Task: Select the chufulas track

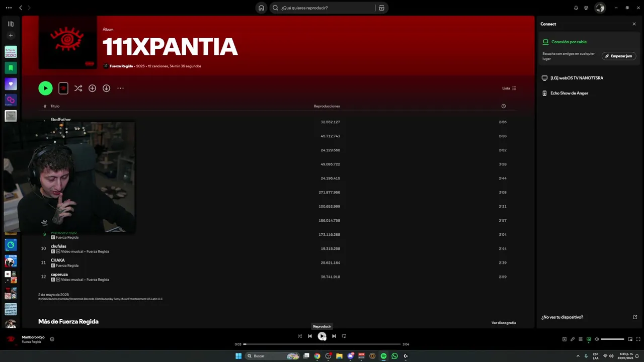Action: click(58, 246)
